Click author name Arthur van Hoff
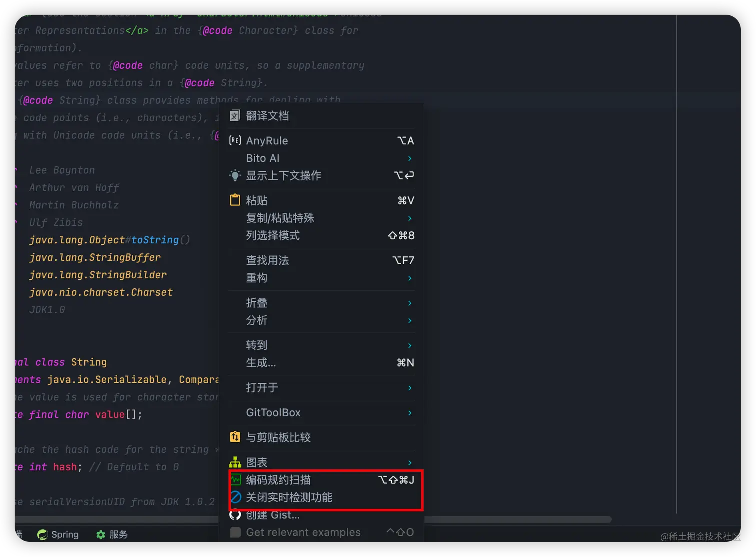Image resolution: width=756 pixels, height=557 pixels. tap(74, 187)
